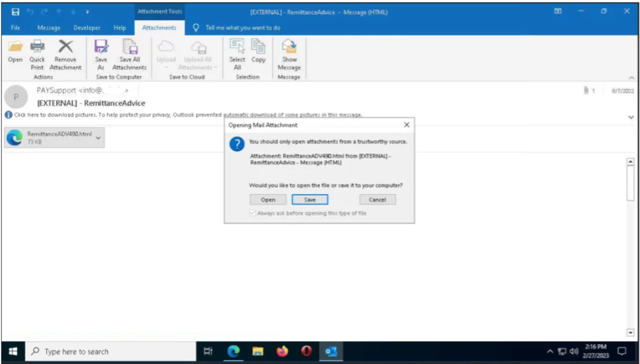This screenshot has height=364, width=640.
Task: Click the Show Message icon
Action: (x=289, y=47)
